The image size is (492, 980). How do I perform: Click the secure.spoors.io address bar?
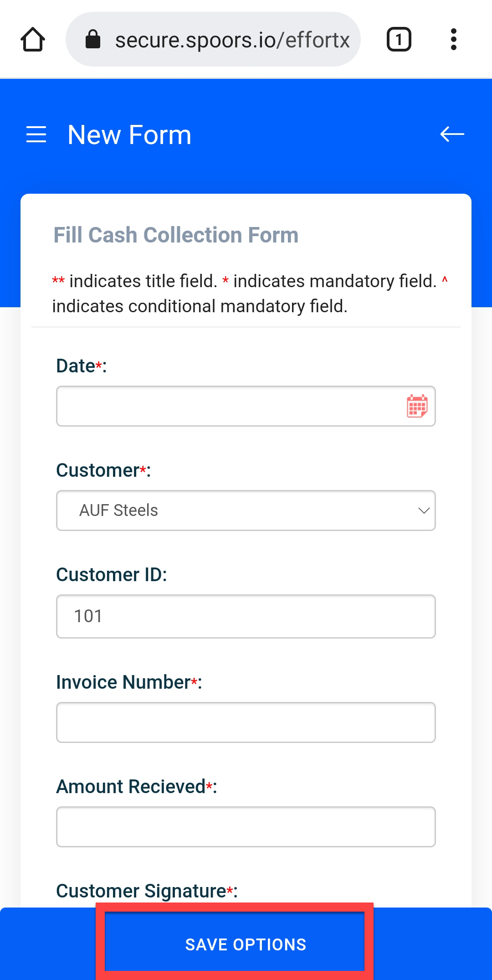point(232,40)
